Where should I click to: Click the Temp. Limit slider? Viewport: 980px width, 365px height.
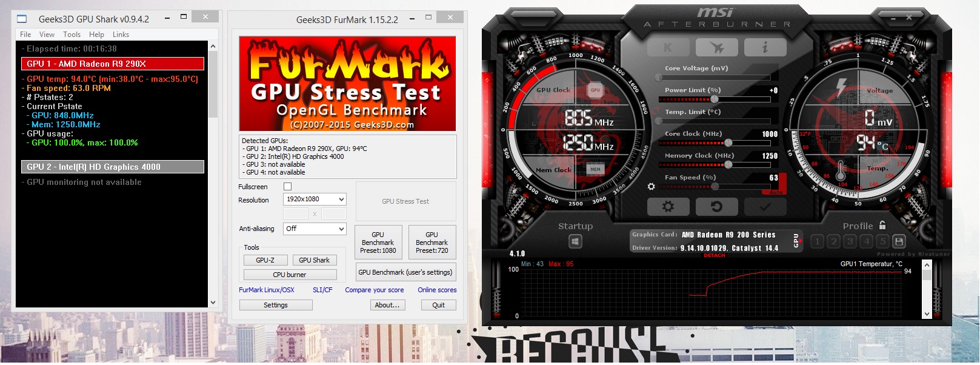click(x=715, y=121)
